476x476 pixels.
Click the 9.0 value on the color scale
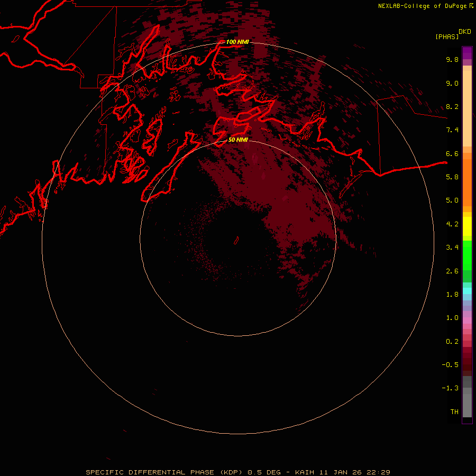coord(452,83)
